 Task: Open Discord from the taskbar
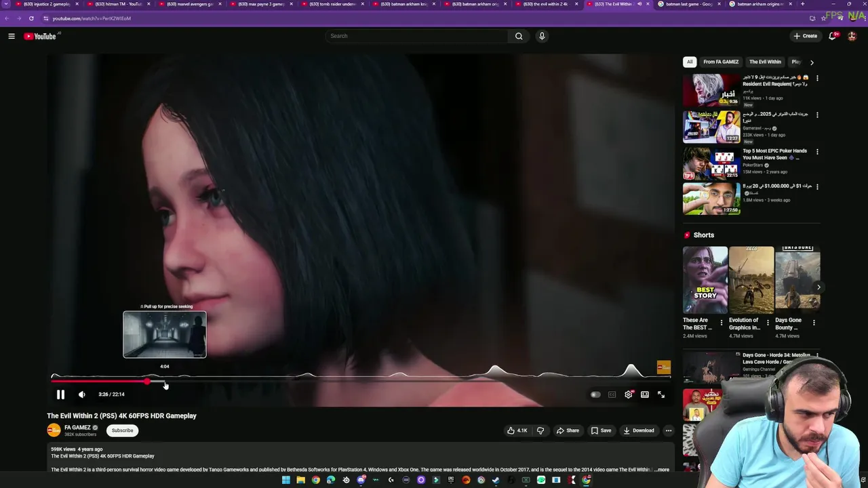[x=361, y=480]
